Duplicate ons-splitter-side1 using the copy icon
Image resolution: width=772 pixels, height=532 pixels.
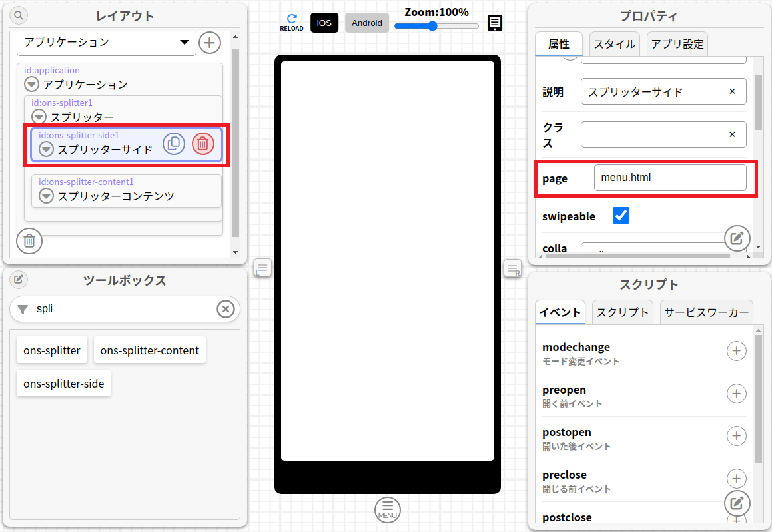coord(174,144)
